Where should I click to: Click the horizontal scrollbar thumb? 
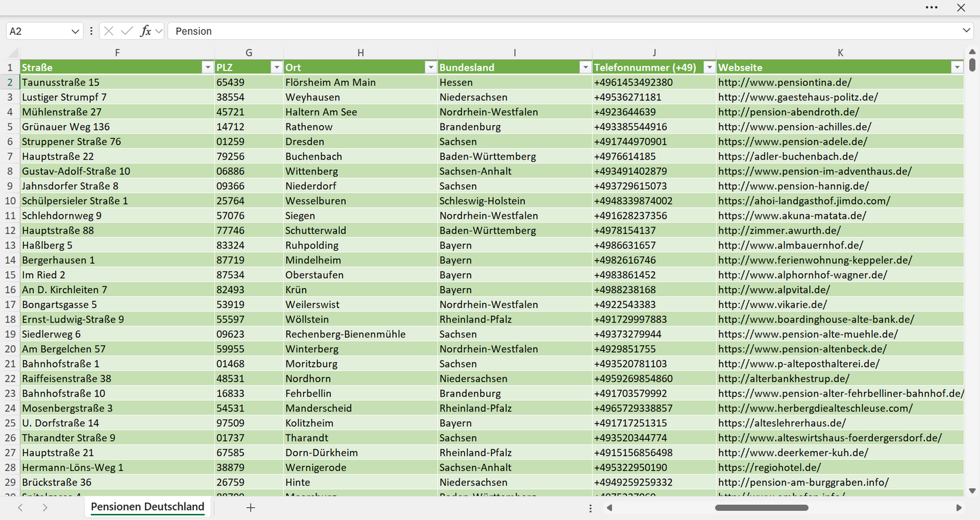coord(760,508)
